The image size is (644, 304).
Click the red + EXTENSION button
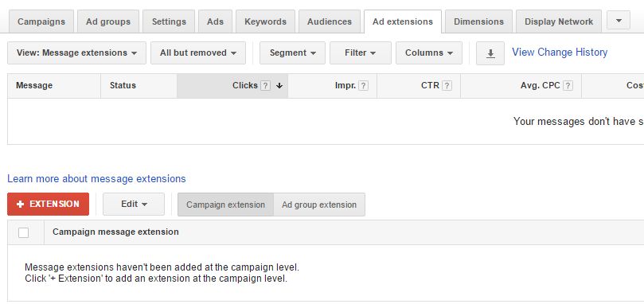click(48, 205)
